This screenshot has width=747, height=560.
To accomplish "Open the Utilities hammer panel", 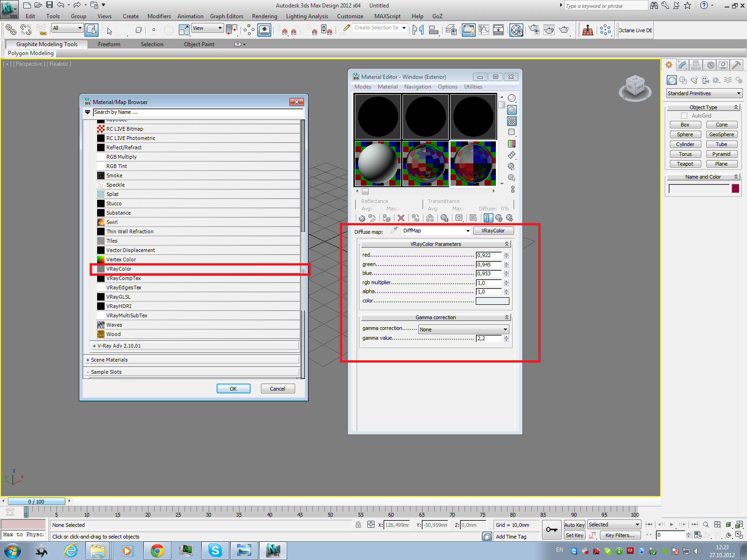I will pyautogui.click(x=737, y=65).
